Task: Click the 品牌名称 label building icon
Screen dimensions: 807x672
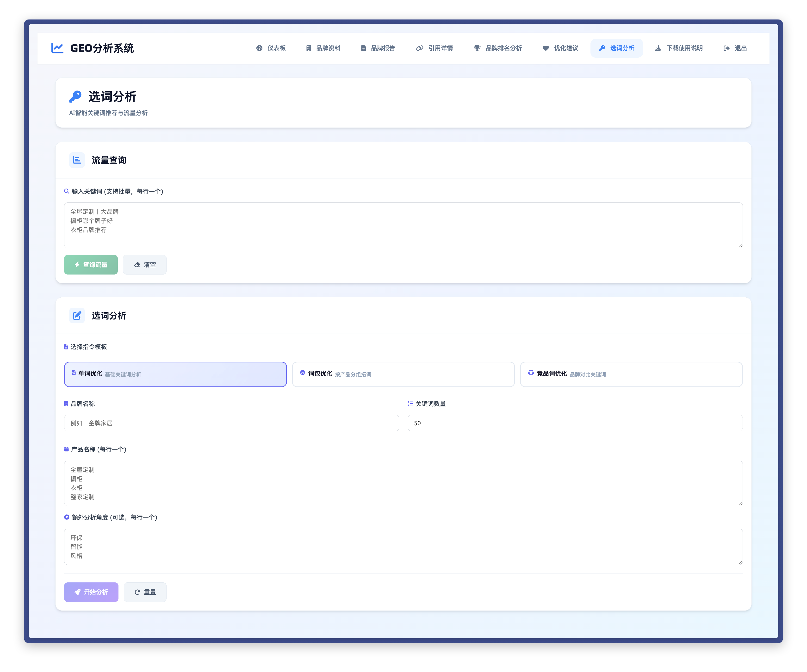Action: point(66,403)
